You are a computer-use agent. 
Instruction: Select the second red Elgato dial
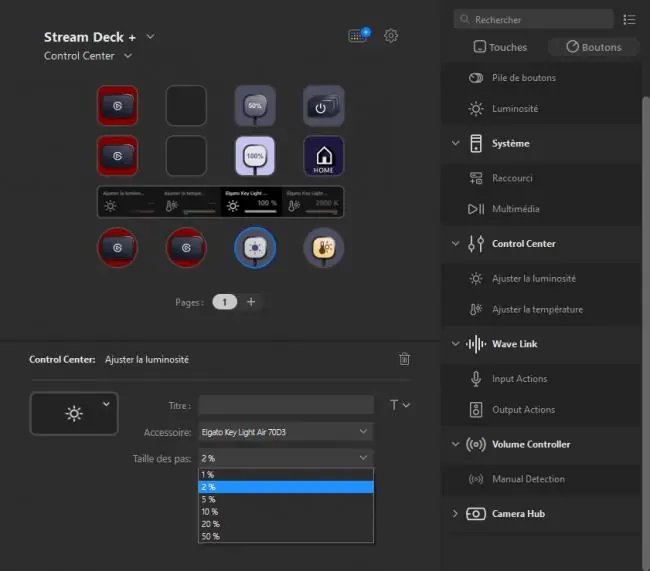point(186,248)
